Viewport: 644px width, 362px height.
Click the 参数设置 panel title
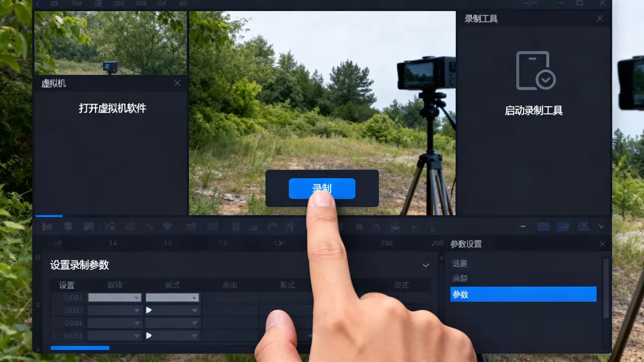[x=466, y=244]
